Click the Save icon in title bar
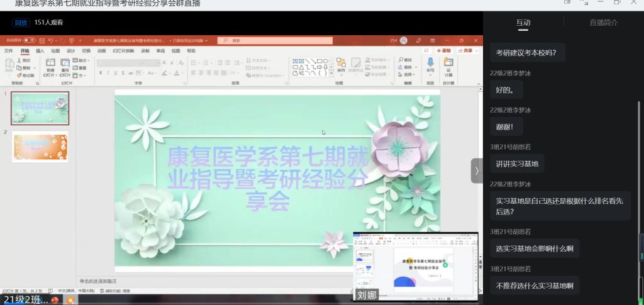The height and width of the screenshot is (305, 644). [x=42, y=41]
